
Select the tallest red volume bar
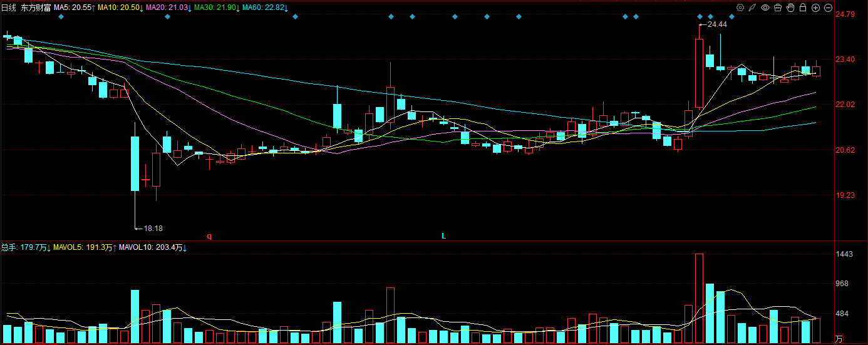click(699, 298)
